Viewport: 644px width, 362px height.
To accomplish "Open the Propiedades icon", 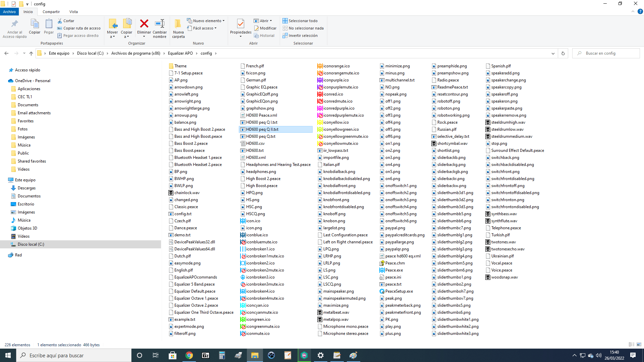I will [x=240, y=24].
